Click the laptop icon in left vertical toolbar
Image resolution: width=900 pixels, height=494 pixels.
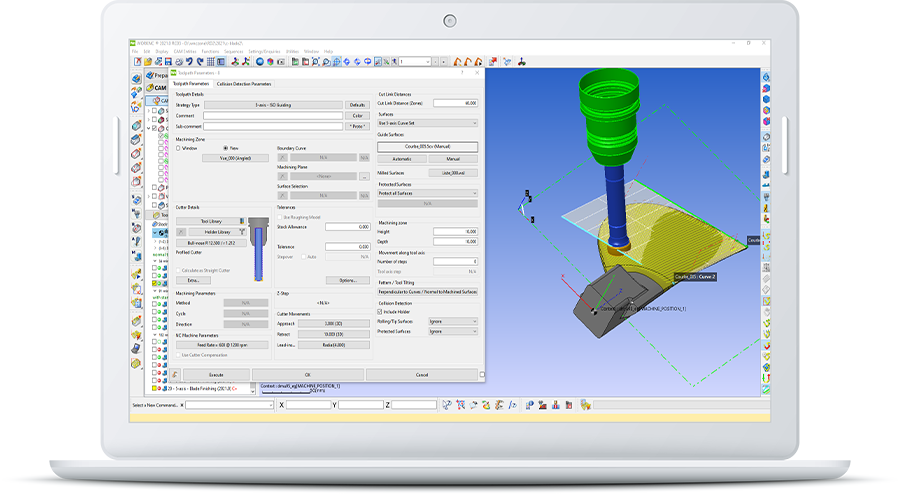136,348
